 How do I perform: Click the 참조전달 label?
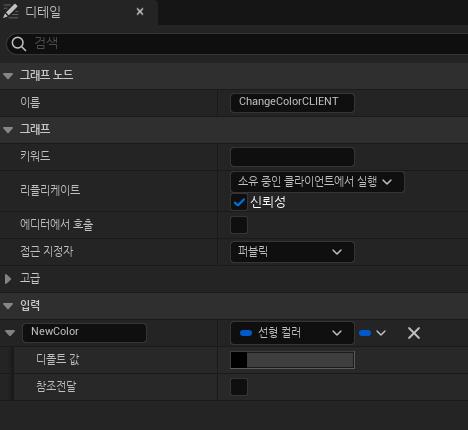[x=56, y=386]
